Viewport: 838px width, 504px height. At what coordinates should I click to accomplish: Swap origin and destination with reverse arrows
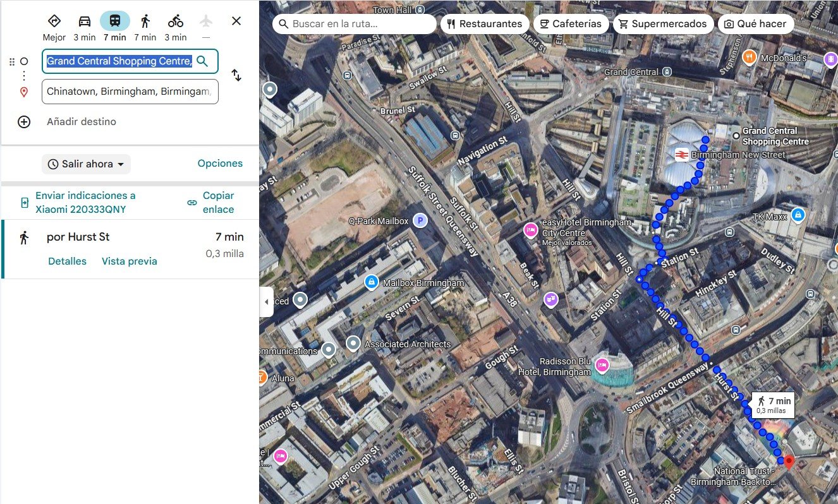[x=236, y=75]
